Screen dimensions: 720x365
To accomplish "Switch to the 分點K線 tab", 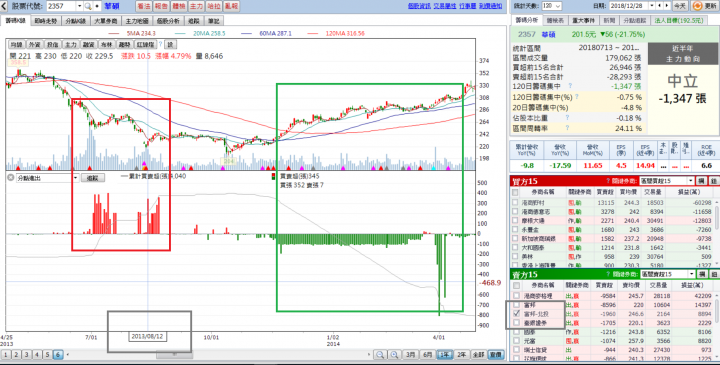I will tap(76, 21).
